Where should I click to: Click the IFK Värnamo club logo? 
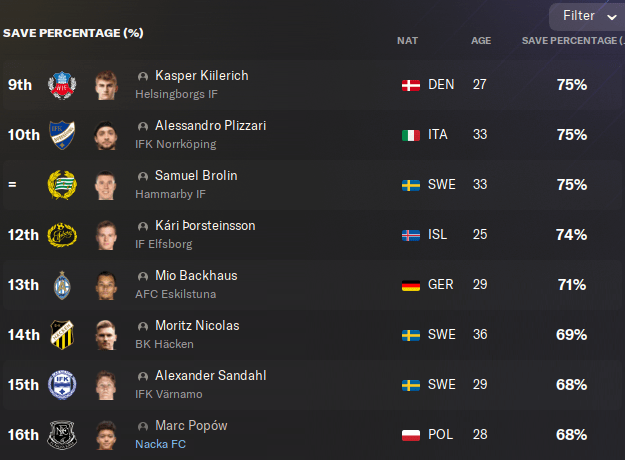(62, 385)
